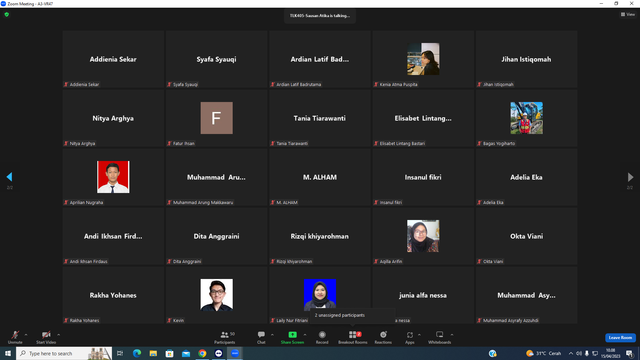Click the taskbar search box
Screen dimensions: 640x360
pyautogui.click(x=64, y=353)
